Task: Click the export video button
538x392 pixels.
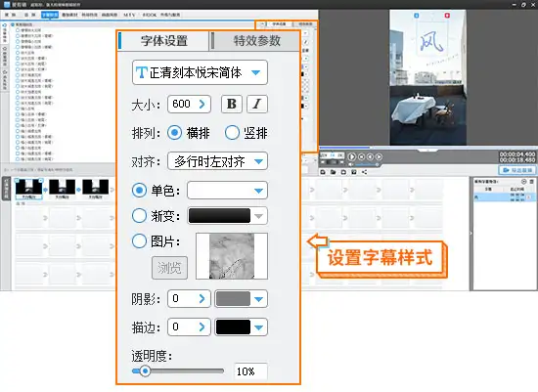Action: 517,170
